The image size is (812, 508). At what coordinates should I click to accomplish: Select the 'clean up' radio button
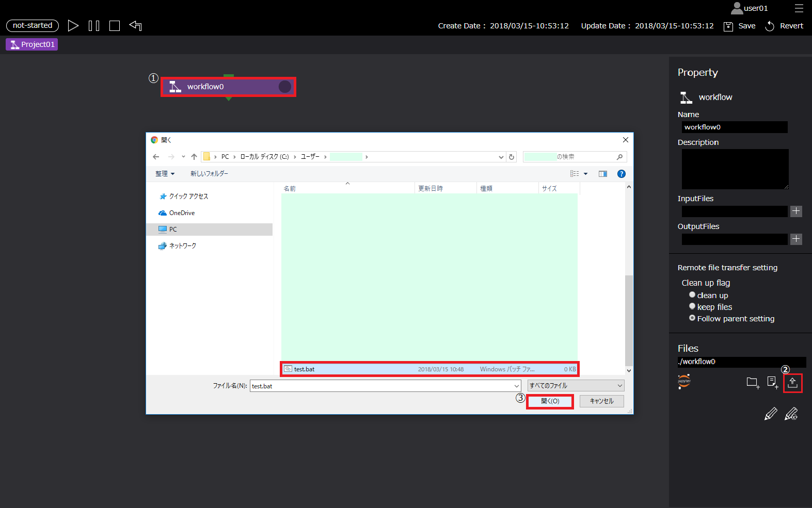692,295
